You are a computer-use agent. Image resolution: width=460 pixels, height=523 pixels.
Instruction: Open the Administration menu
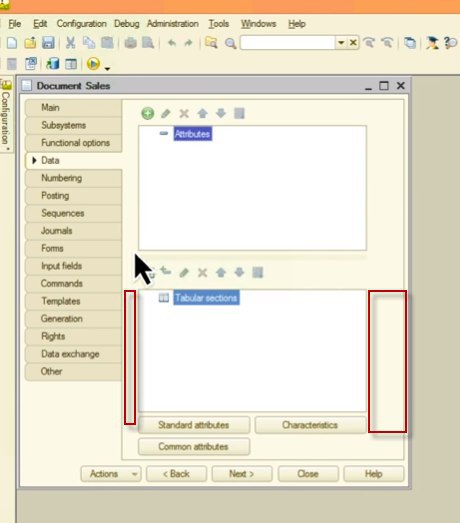[172, 24]
